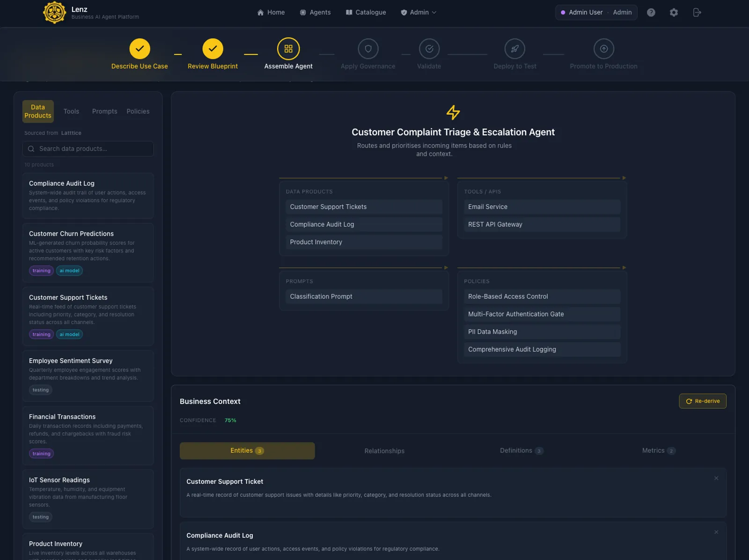The width and height of the screenshot is (749, 560).
Task: Switch to the Tools tab
Action: click(71, 111)
